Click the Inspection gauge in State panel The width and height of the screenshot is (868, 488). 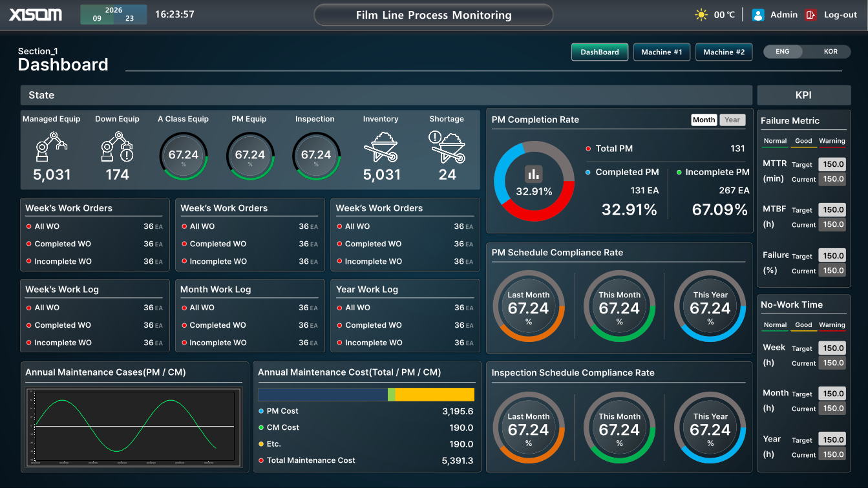coord(316,156)
